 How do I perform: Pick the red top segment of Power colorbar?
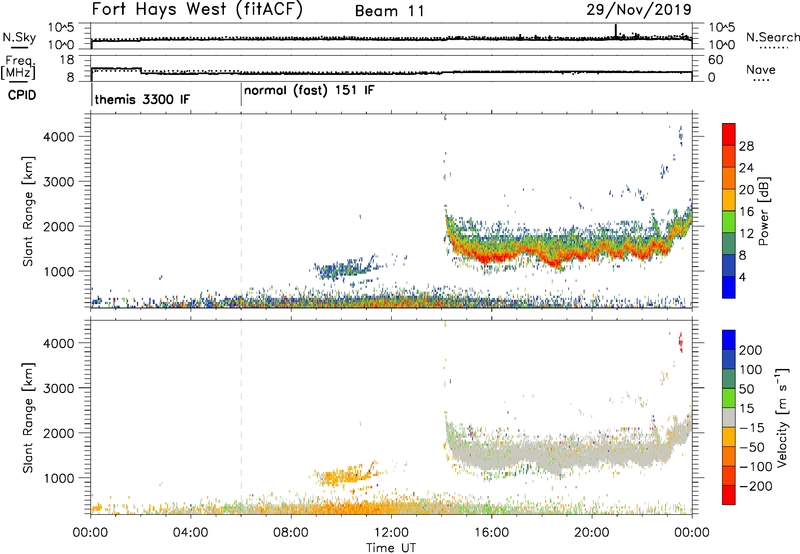tap(730, 135)
